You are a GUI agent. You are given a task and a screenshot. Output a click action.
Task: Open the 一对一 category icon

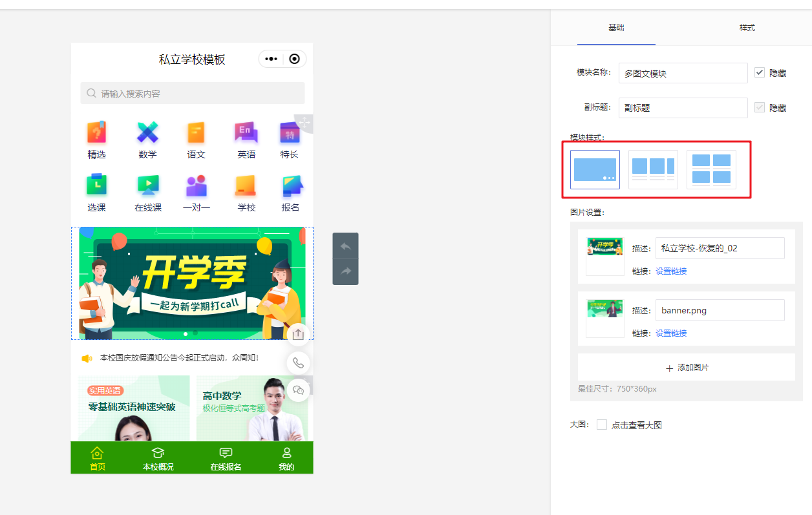point(196,185)
